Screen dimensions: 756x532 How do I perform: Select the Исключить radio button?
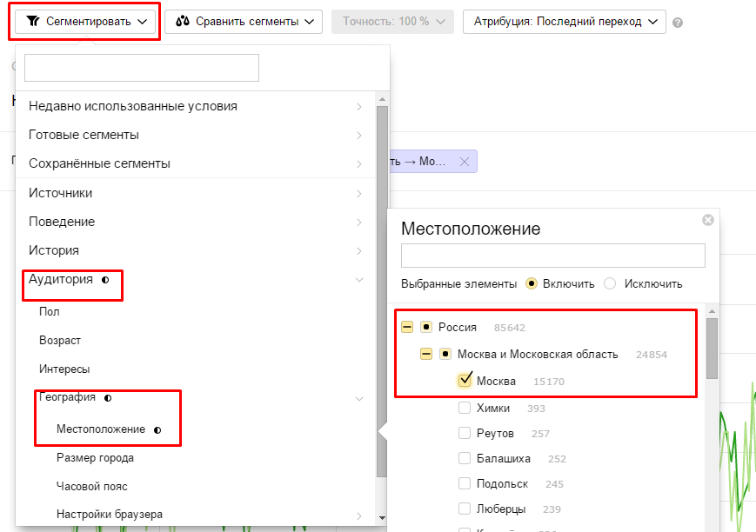(x=610, y=284)
